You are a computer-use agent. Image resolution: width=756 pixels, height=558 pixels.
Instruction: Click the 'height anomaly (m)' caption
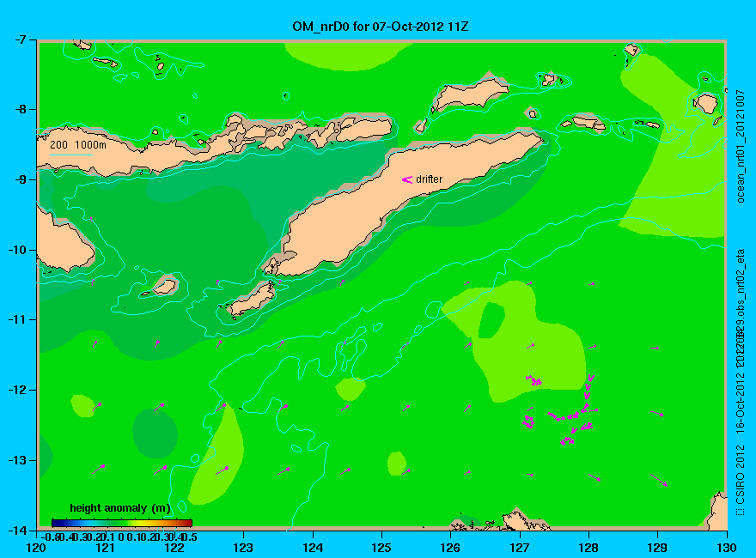(x=120, y=508)
